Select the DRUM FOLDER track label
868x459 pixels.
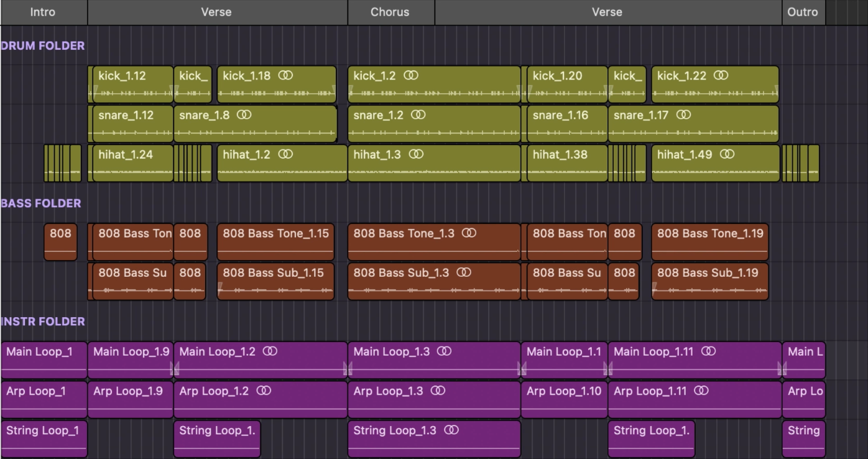click(x=43, y=46)
